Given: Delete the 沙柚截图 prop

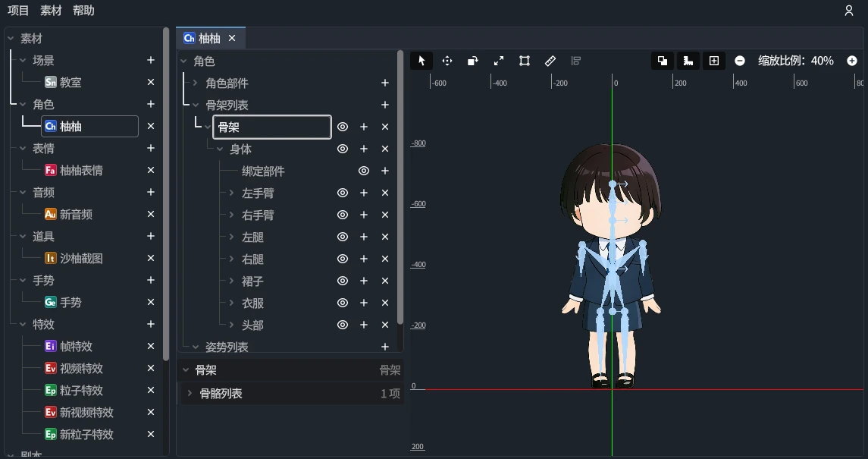Looking at the screenshot, I should point(151,258).
